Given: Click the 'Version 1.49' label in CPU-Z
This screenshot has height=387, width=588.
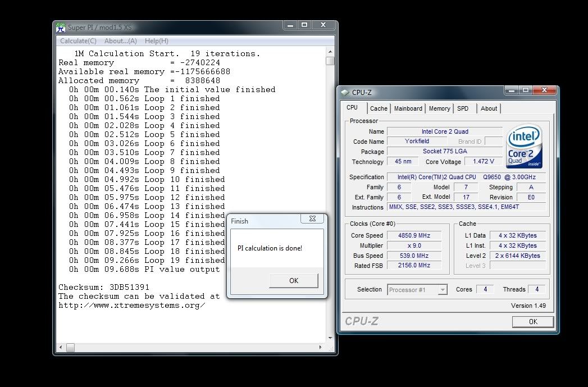Looking at the screenshot, I should [x=528, y=306].
